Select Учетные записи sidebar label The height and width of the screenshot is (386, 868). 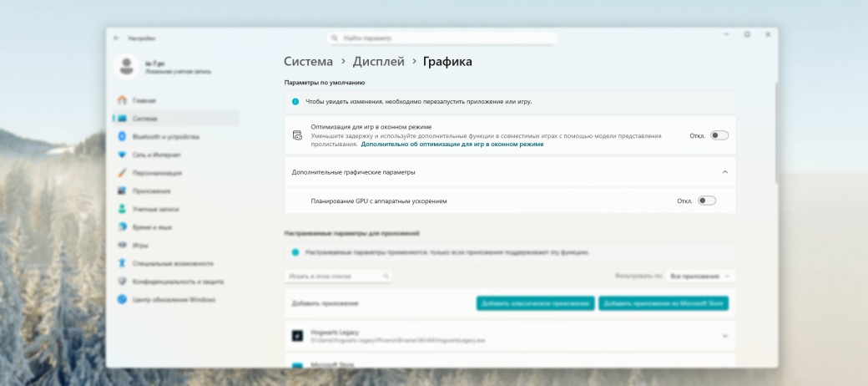[155, 210]
